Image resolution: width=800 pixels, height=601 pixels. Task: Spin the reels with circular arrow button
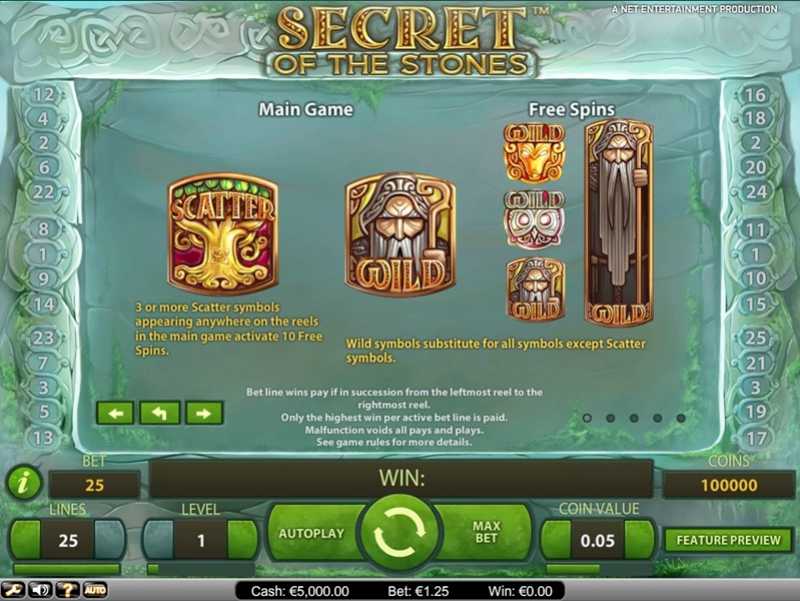coord(399,533)
